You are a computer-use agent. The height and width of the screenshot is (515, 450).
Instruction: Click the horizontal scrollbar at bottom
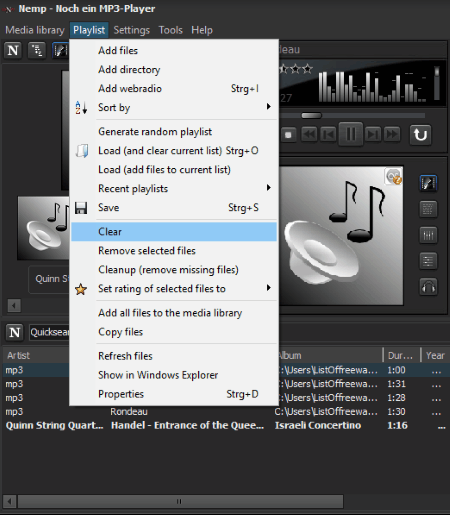tap(180, 501)
